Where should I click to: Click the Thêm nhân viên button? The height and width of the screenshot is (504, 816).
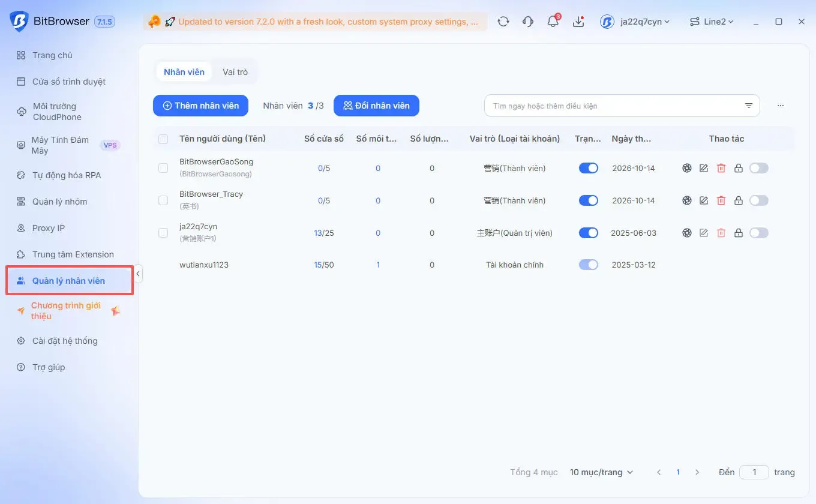point(200,106)
